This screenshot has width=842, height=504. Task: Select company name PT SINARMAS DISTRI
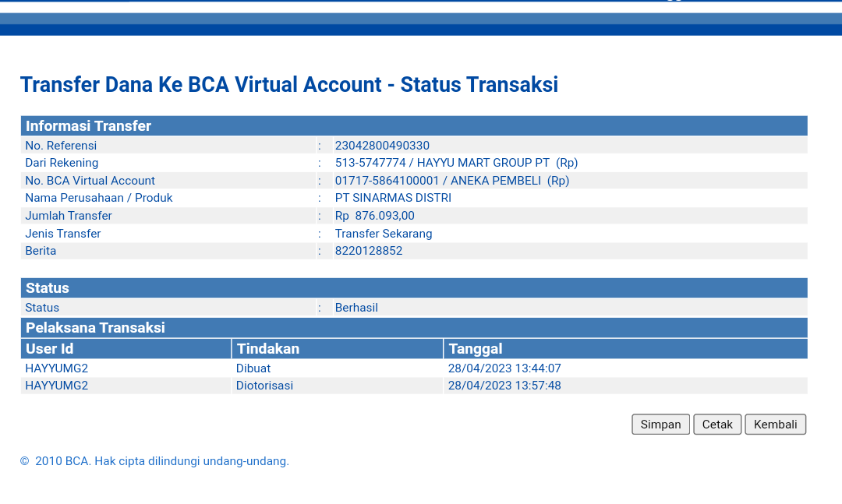tap(393, 198)
